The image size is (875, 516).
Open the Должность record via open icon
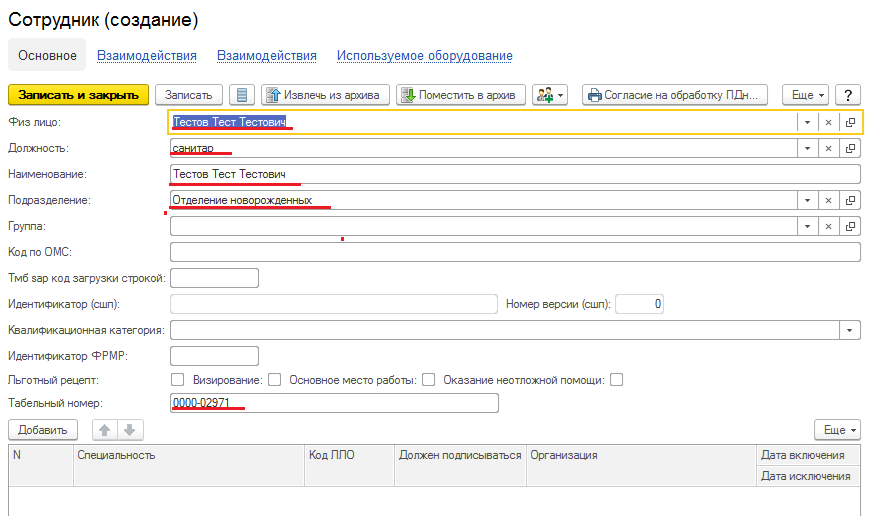pos(850,148)
